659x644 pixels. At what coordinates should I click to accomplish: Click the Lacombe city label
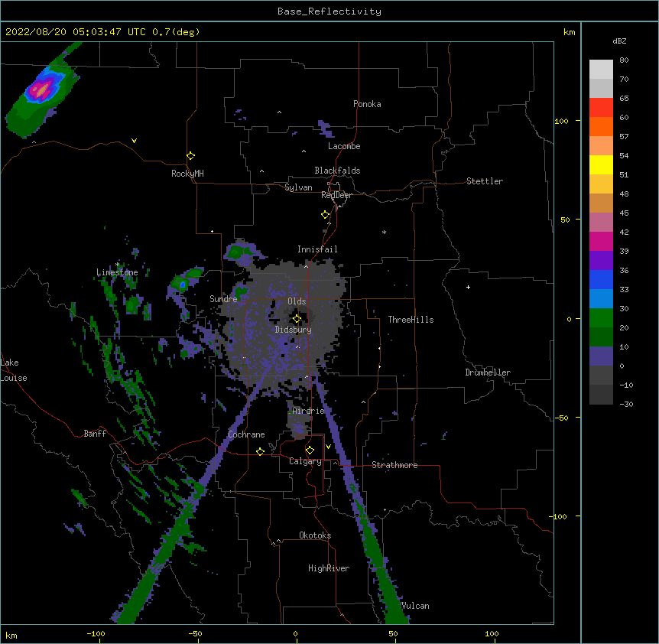click(344, 146)
